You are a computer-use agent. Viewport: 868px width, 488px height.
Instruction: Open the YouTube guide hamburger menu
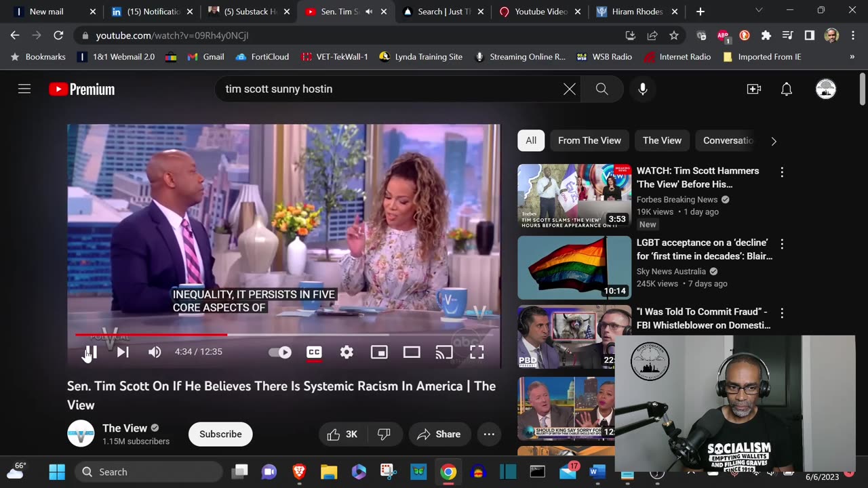24,89
